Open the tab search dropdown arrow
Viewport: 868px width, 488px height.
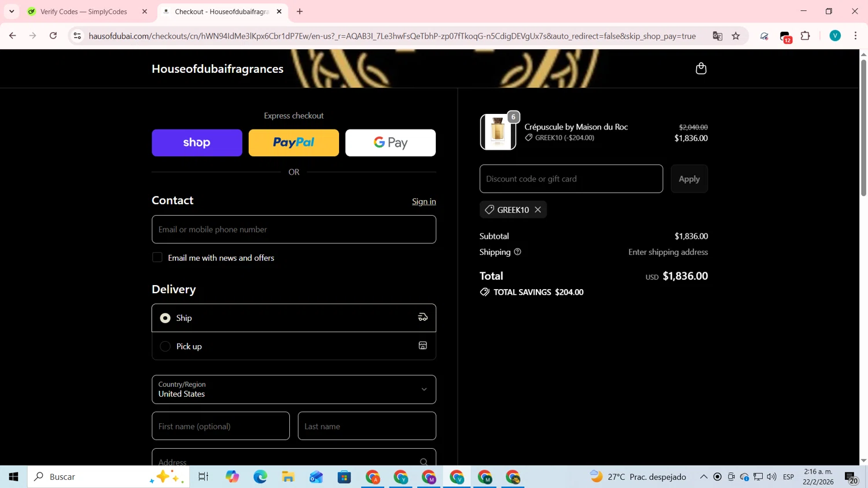(12, 12)
